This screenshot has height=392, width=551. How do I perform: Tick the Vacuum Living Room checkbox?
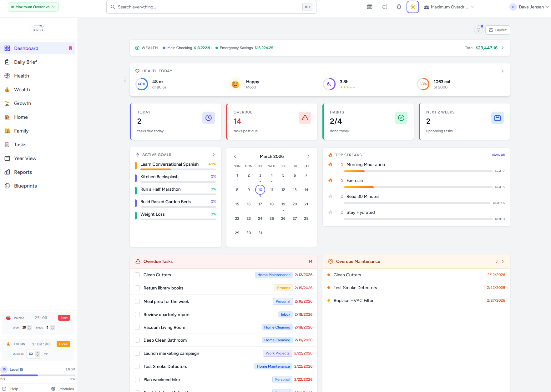click(x=137, y=327)
